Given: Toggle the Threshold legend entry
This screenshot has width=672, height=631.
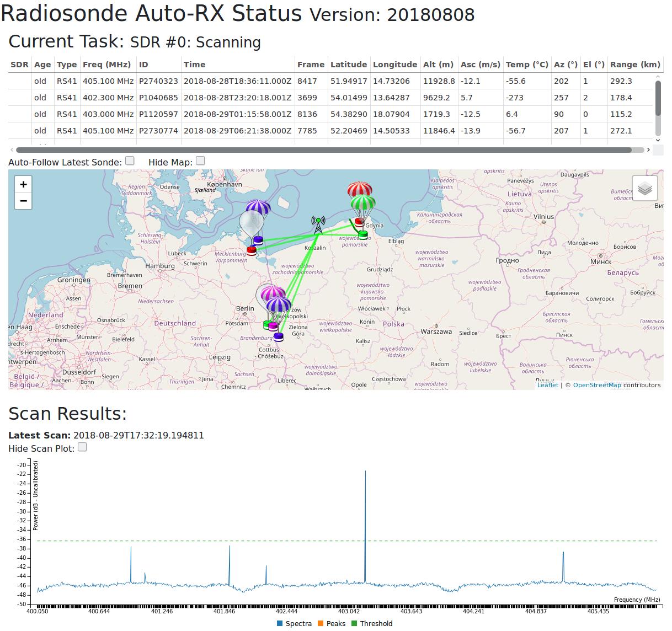Looking at the screenshot, I should [372, 623].
